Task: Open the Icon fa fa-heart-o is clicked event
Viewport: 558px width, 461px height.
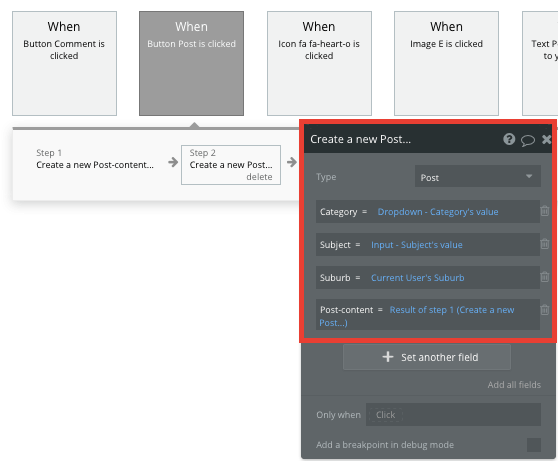Action: tap(319, 63)
